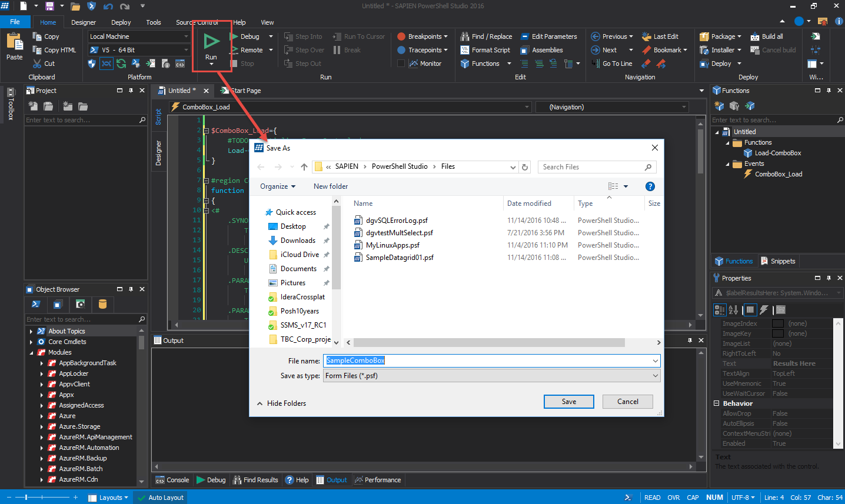Click the Find Results tab at the bottom
This screenshot has height=504, width=845.
[255, 480]
